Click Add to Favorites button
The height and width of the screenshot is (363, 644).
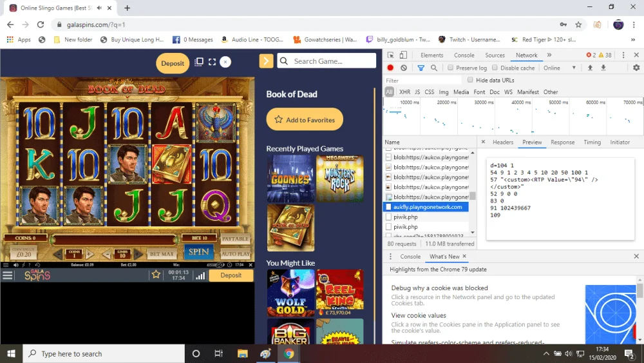(x=305, y=120)
